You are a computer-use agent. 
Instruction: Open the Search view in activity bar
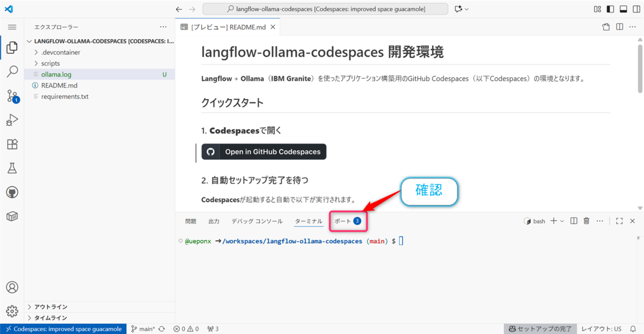pos(12,72)
